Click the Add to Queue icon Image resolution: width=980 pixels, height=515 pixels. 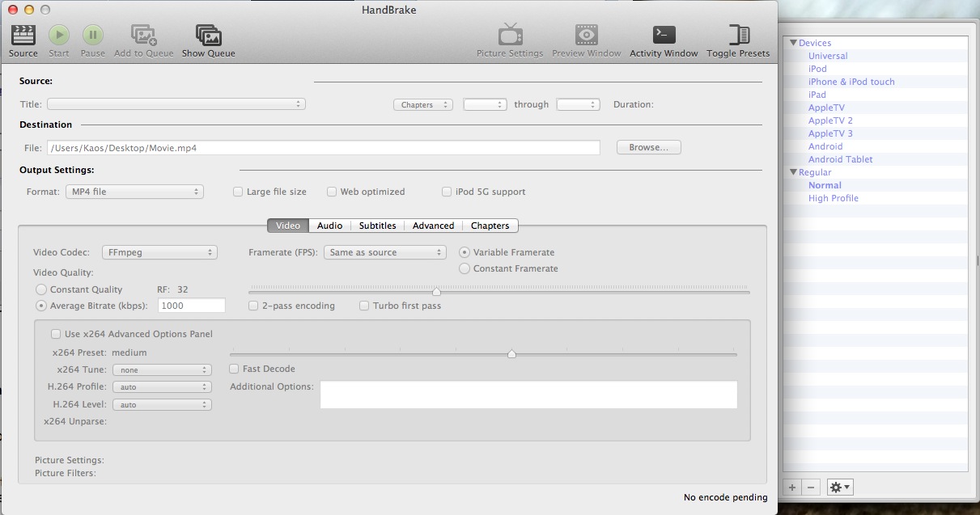tap(144, 35)
